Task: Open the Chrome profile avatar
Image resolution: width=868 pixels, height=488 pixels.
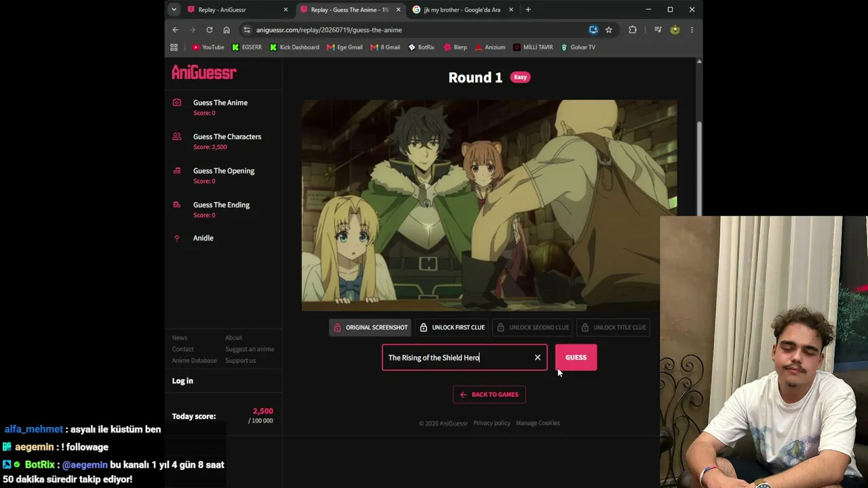Action: (675, 30)
